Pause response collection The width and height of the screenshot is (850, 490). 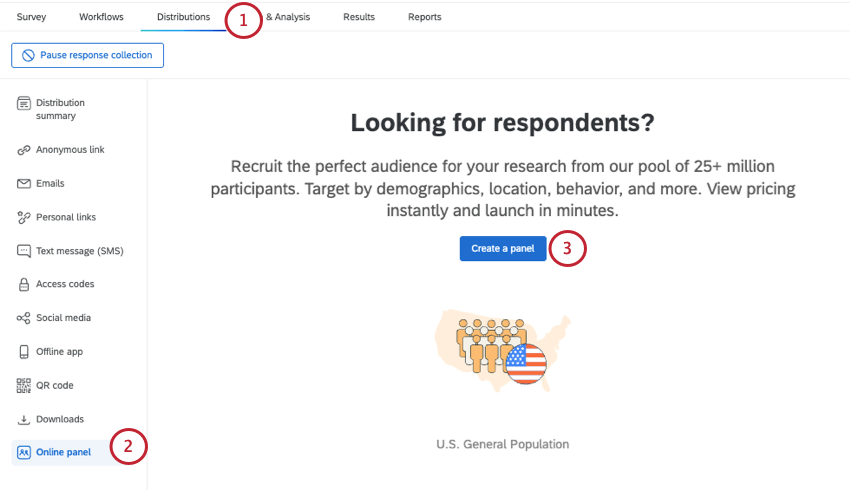(x=87, y=55)
